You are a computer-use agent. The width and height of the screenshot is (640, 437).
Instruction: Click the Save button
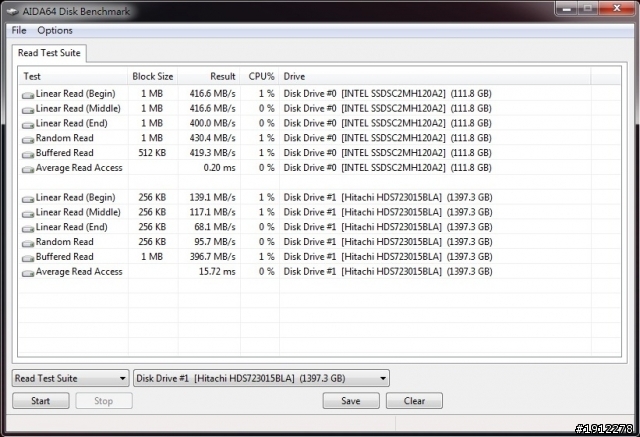(x=351, y=401)
